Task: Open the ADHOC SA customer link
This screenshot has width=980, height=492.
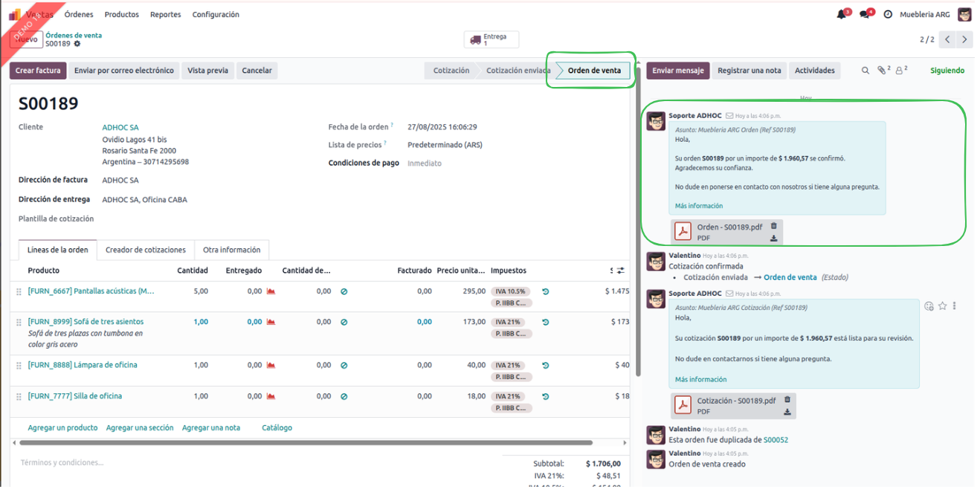Action: 120,127
